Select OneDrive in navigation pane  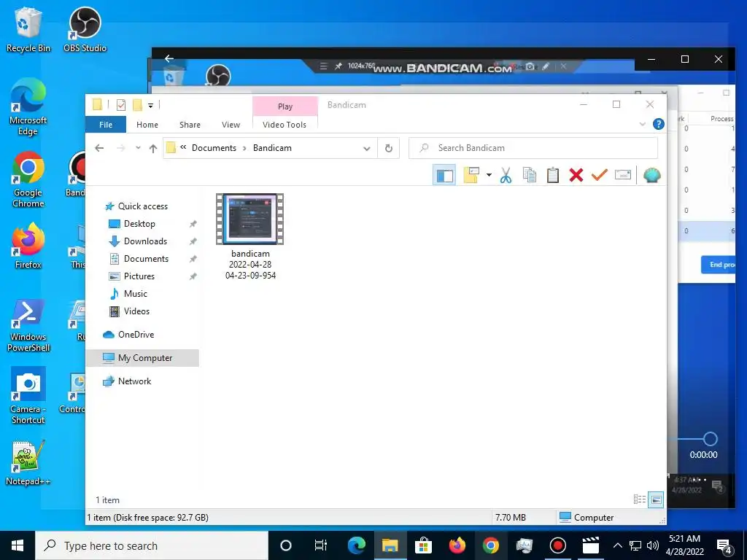(x=136, y=335)
